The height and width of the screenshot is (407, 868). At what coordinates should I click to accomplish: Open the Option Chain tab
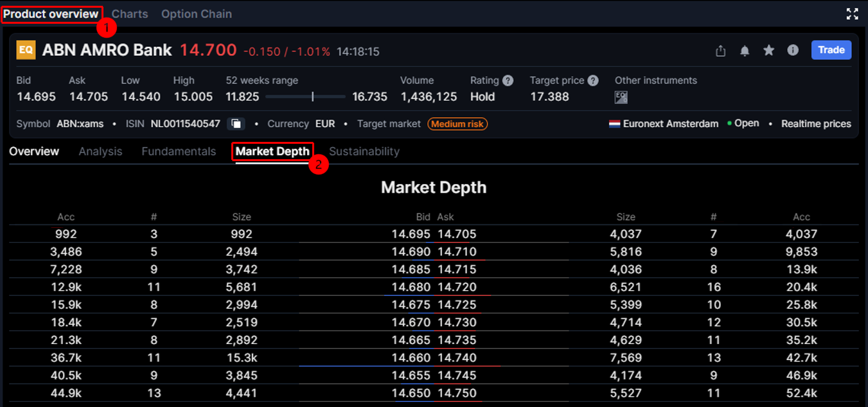pos(197,14)
